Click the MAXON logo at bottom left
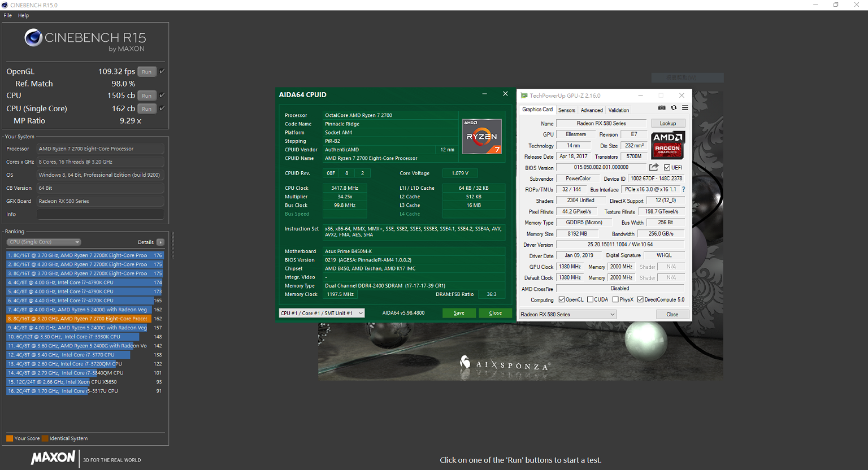Image resolution: width=868 pixels, height=470 pixels. pos(53,458)
